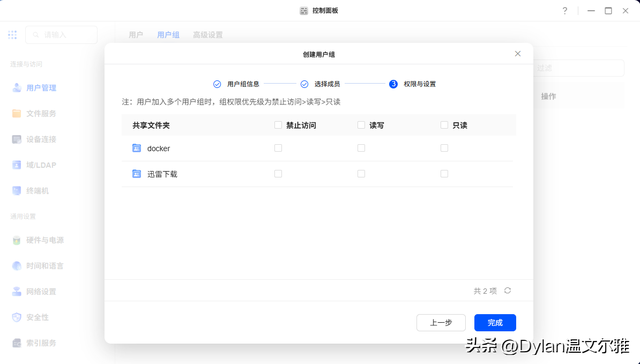Select the 迅雷下载 folder name
640x364 pixels.
[x=162, y=174]
